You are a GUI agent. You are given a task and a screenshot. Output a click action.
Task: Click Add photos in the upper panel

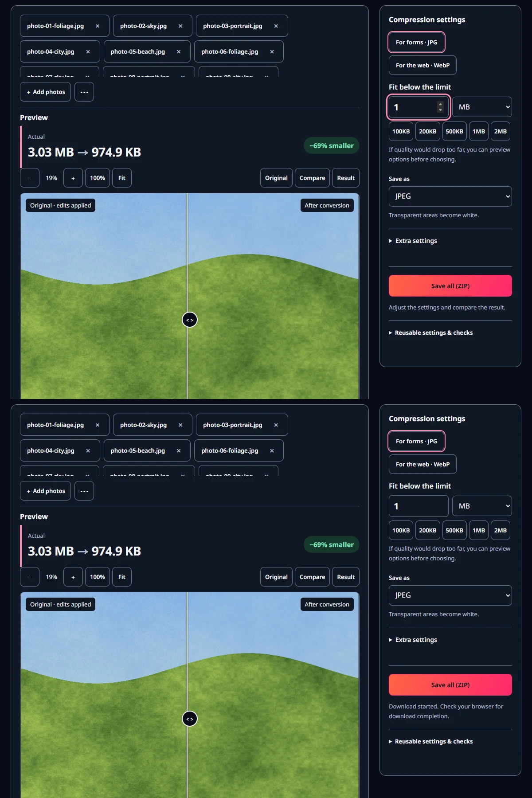tap(46, 92)
